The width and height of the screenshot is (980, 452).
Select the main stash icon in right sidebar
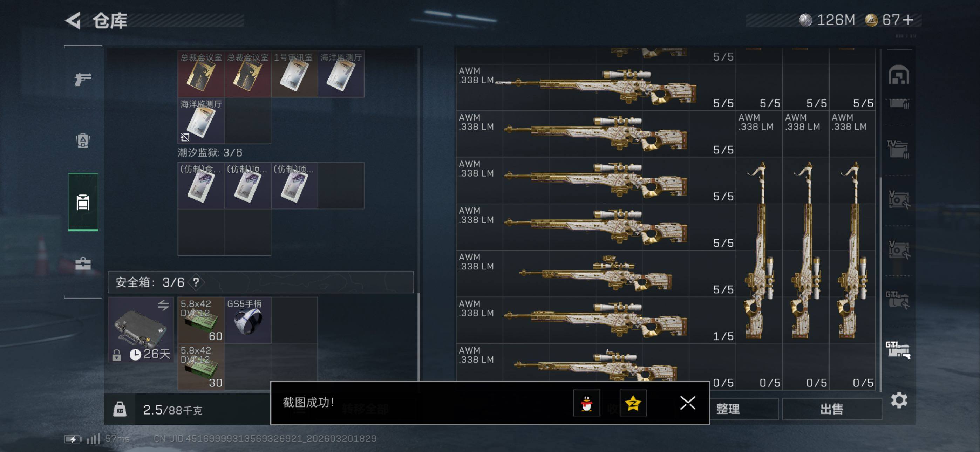[x=899, y=75]
